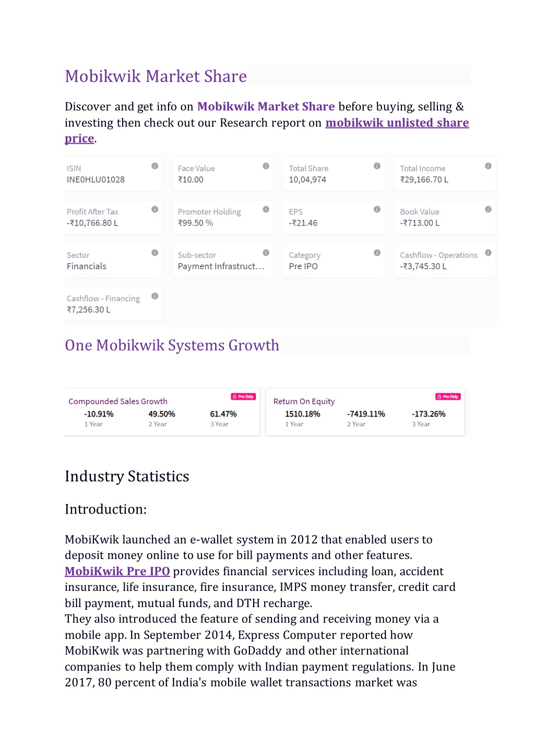Image resolution: width=534 pixels, height=756 pixels.
Task: Click the Book Value info icon
Action: [x=488, y=210]
